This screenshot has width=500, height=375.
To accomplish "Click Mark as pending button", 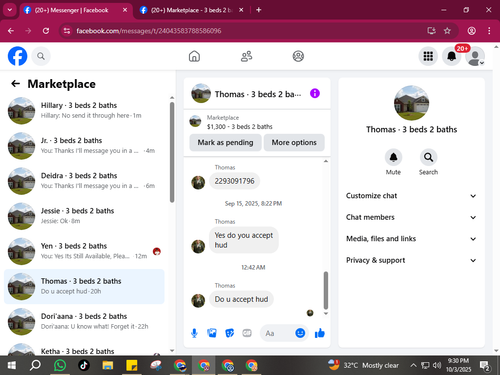I will tap(225, 142).
